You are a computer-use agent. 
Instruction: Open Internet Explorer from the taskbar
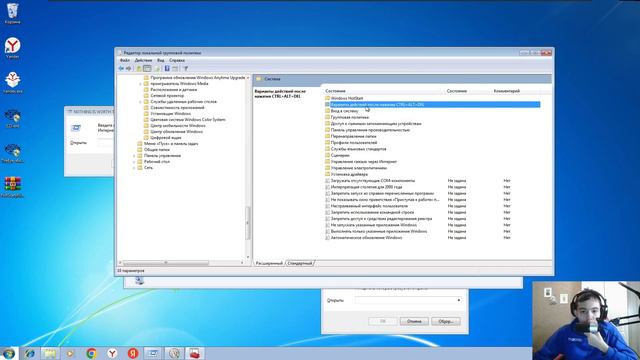[29, 353]
